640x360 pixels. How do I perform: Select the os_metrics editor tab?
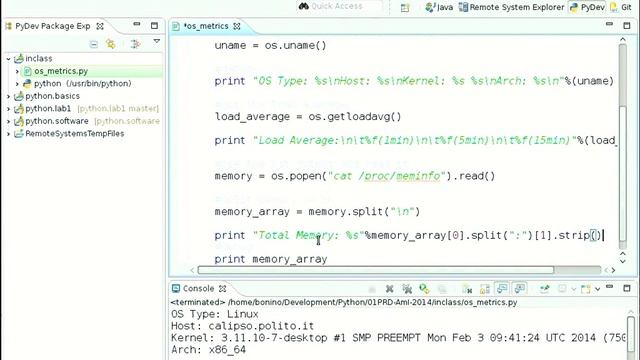pyautogui.click(x=206, y=26)
